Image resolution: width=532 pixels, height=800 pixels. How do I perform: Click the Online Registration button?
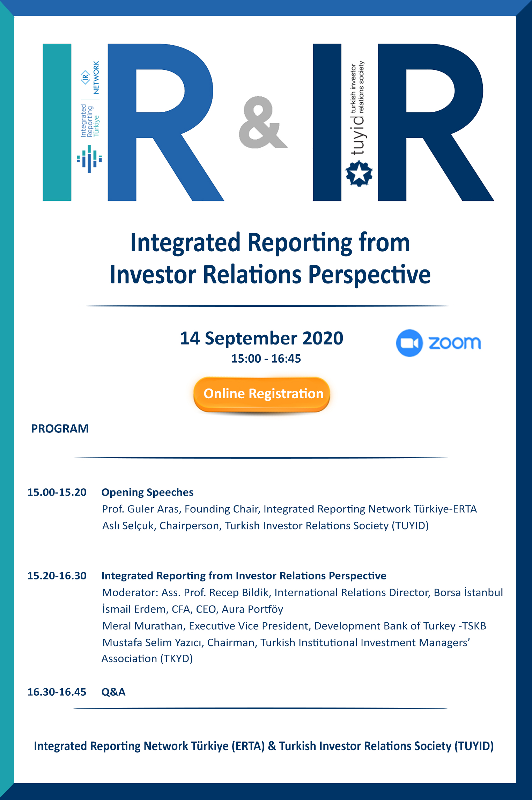point(262,394)
